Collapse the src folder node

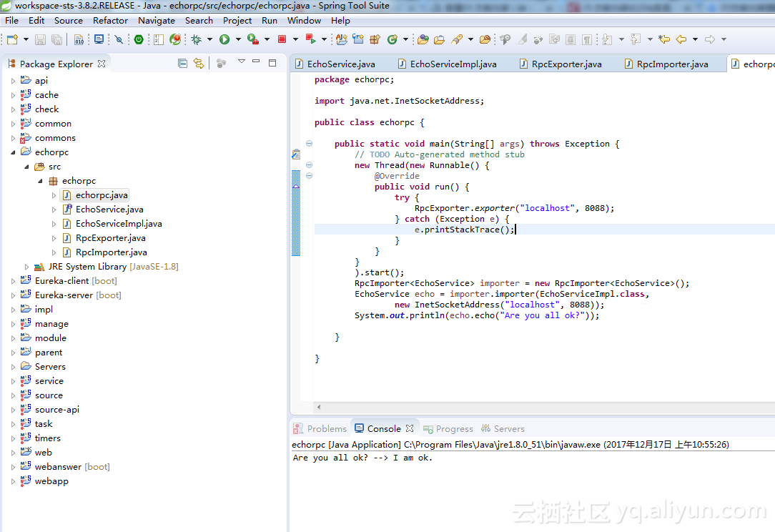(26, 167)
